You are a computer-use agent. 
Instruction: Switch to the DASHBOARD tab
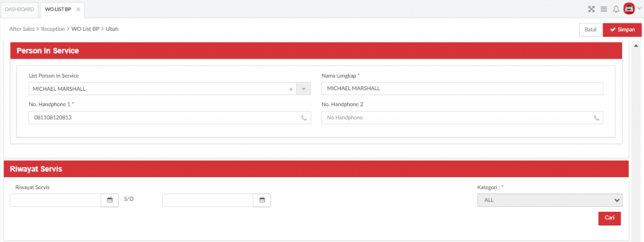pyautogui.click(x=19, y=9)
